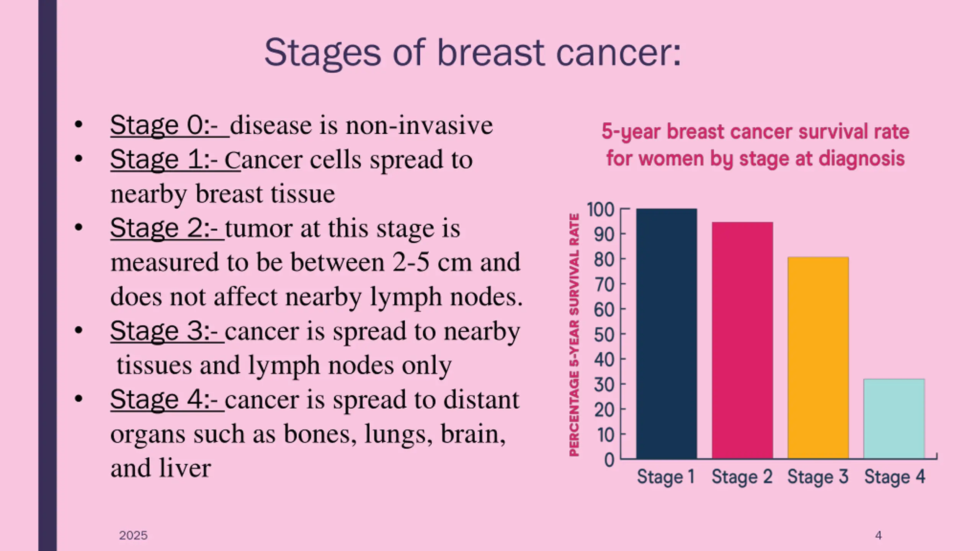Click the 'Stage 1' x-axis label

[666, 477]
